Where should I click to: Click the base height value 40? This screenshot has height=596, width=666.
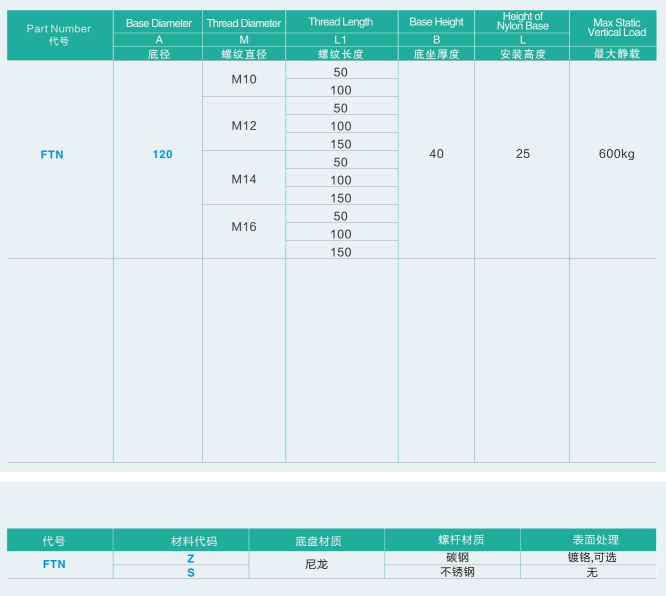pyautogui.click(x=436, y=154)
